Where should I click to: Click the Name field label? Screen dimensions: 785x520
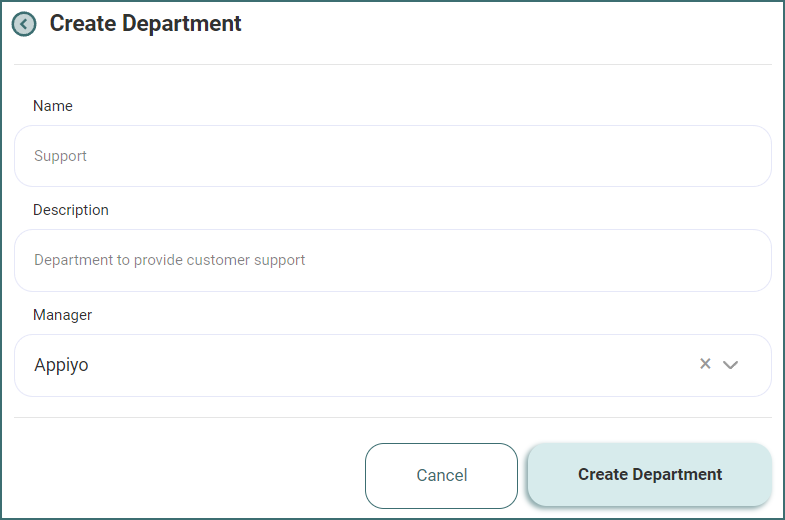[x=53, y=106]
